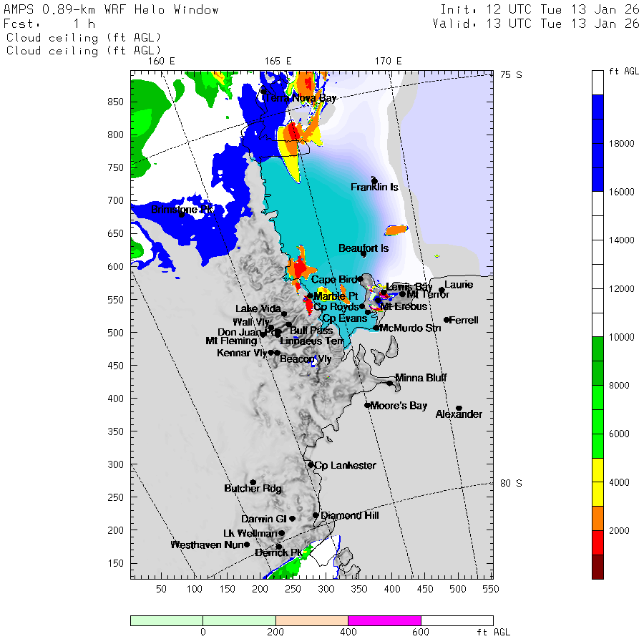
Task: Click the peach 200-400 ft bottom legend segment
Action: pyautogui.click(x=312, y=620)
